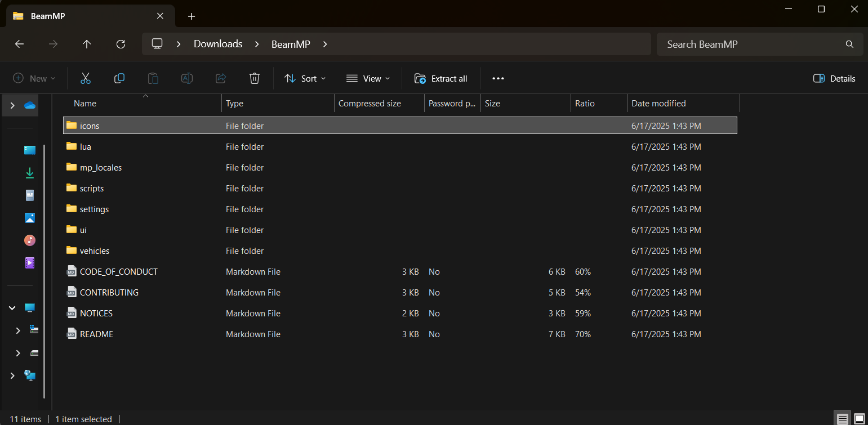
Task: Click the Delete trash can icon
Action: click(x=255, y=78)
